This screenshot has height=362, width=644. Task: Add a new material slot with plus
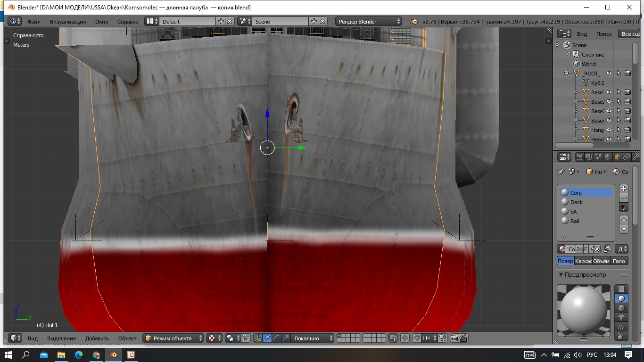pos(624,189)
